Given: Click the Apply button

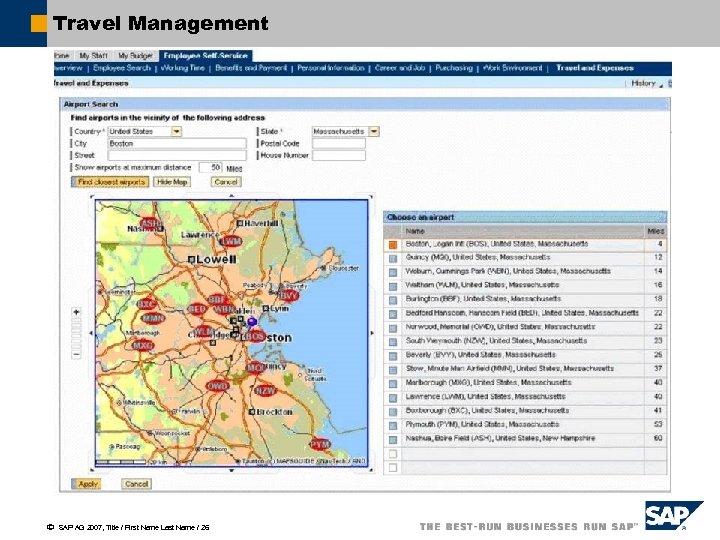Looking at the screenshot, I should coord(87,484).
